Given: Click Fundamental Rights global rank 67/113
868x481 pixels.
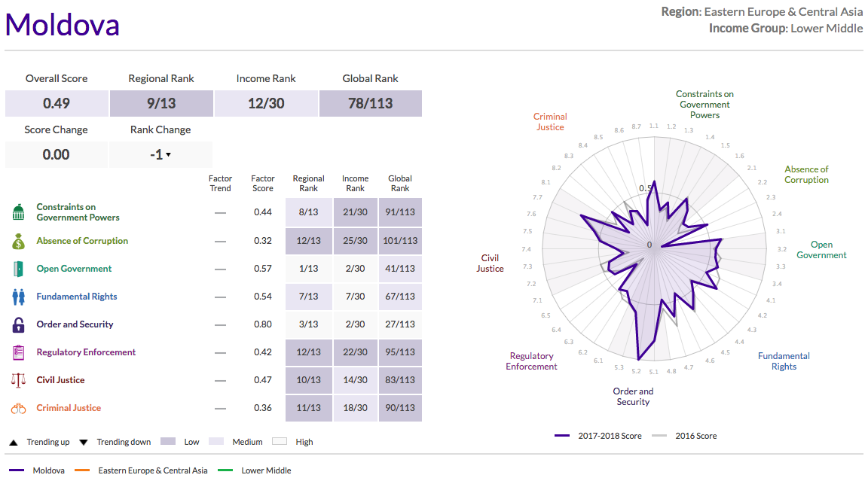Looking at the screenshot, I should click(x=400, y=297).
